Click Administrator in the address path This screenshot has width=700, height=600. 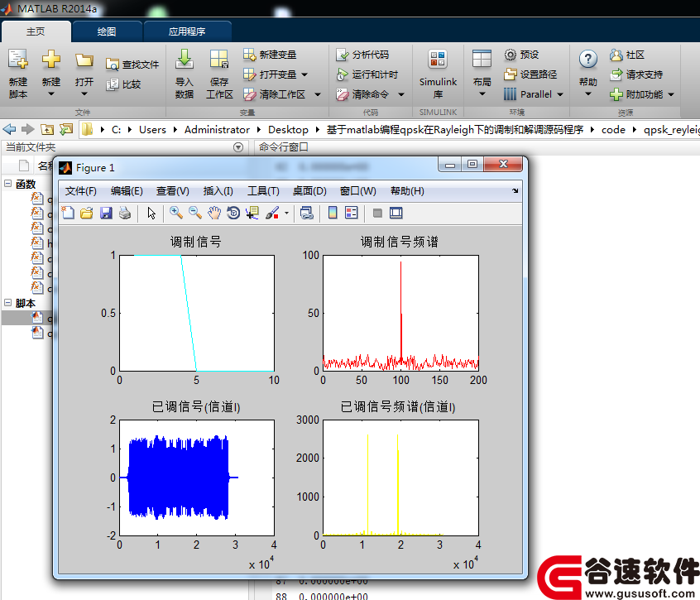tap(217, 129)
